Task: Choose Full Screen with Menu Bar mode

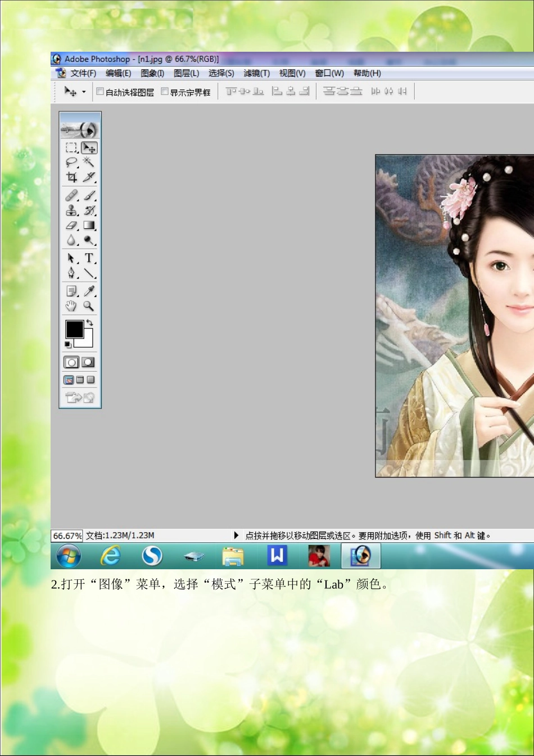Action: pos(80,380)
